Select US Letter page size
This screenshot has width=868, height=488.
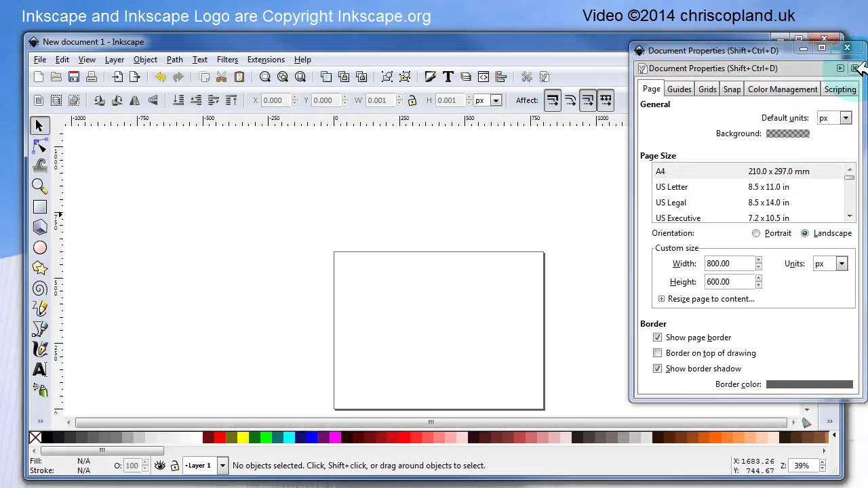click(x=749, y=187)
